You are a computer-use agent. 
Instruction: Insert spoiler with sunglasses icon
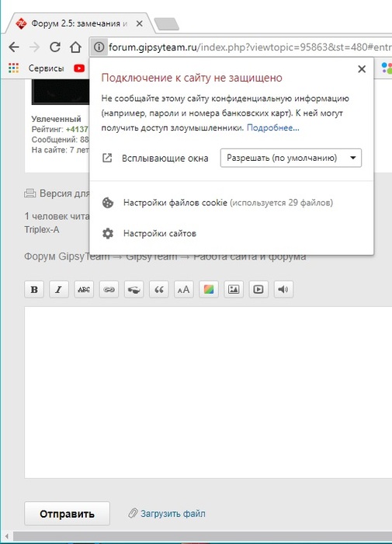click(134, 289)
